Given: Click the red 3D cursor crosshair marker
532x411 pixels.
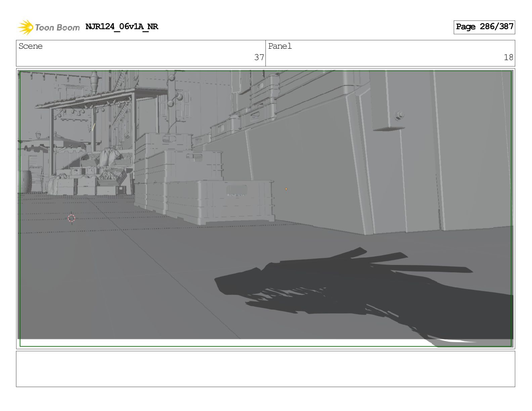Looking at the screenshot, I should click(71, 218).
